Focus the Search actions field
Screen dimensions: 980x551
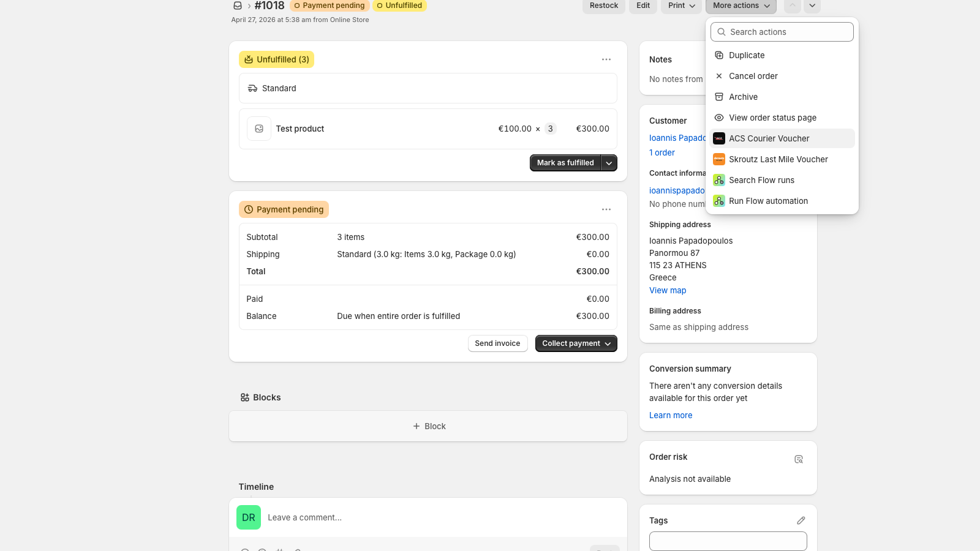782,32
